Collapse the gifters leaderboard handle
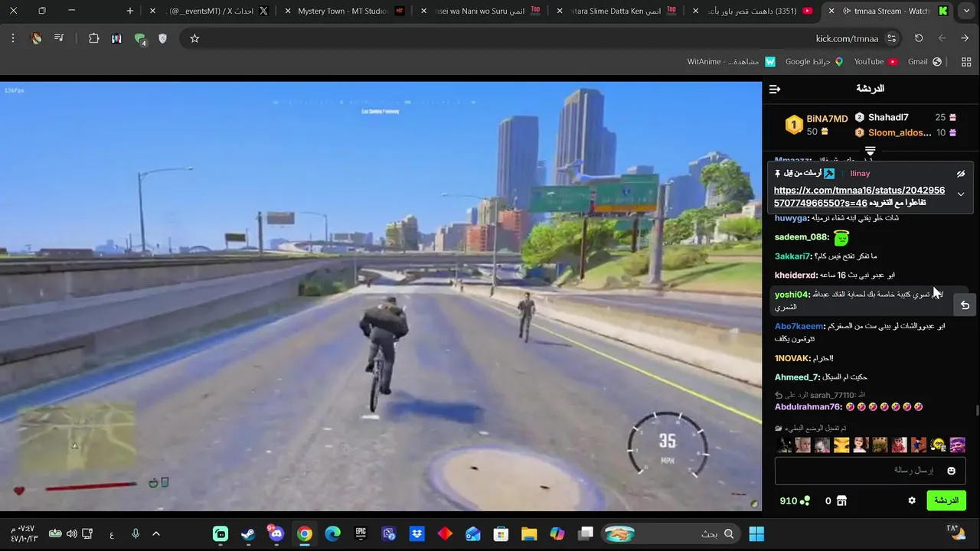The height and width of the screenshot is (551, 980). tap(870, 151)
